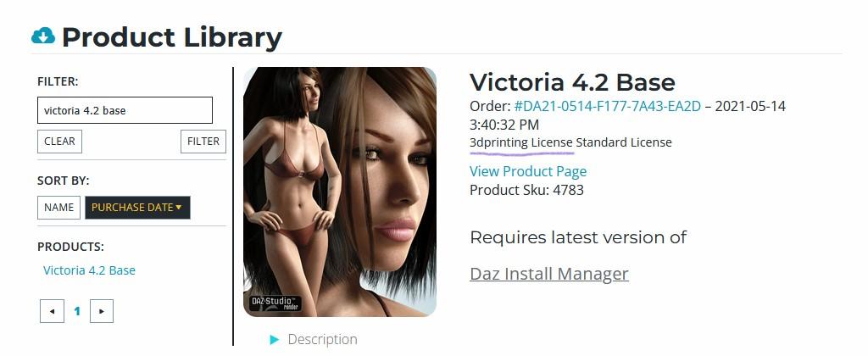Click the Victoria 4.2 Base product image

340,192
